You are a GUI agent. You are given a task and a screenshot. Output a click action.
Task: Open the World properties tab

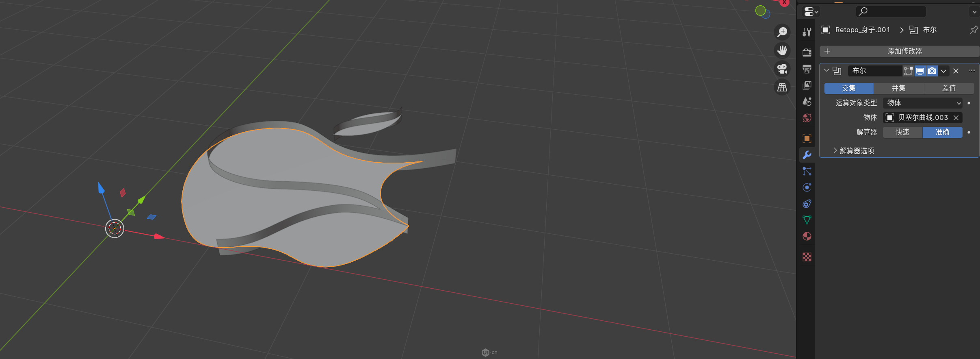click(x=807, y=118)
